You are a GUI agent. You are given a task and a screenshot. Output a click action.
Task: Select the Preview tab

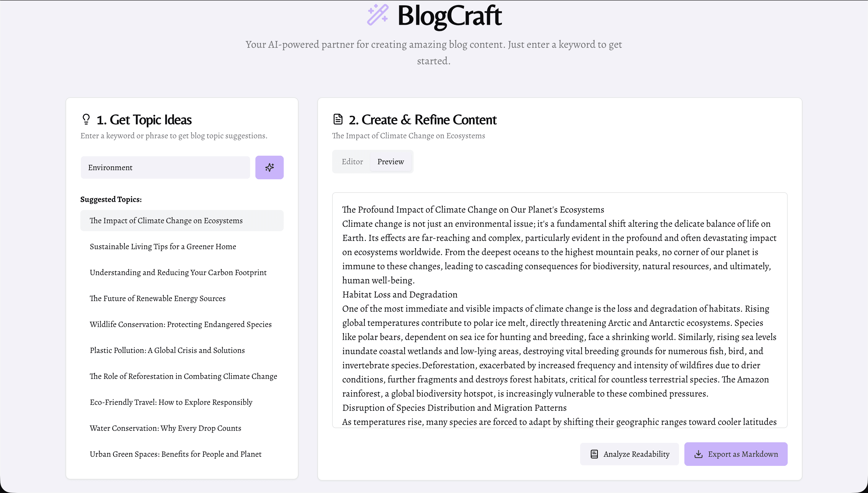coord(390,162)
